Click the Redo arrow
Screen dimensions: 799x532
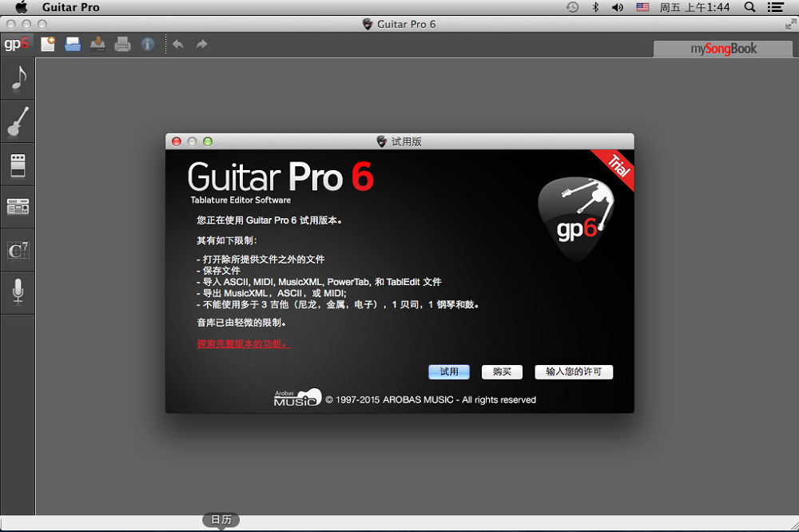pos(202,45)
